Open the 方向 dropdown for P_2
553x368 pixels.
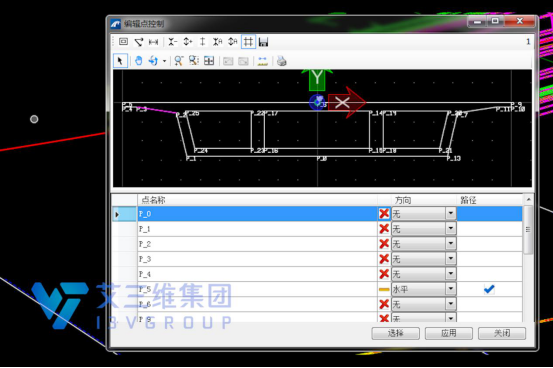click(x=450, y=244)
